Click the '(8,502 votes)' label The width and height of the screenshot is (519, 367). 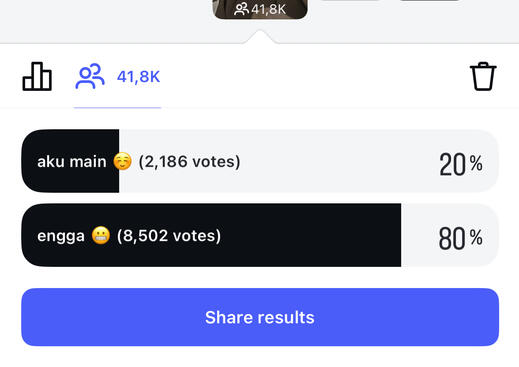pyautogui.click(x=169, y=236)
